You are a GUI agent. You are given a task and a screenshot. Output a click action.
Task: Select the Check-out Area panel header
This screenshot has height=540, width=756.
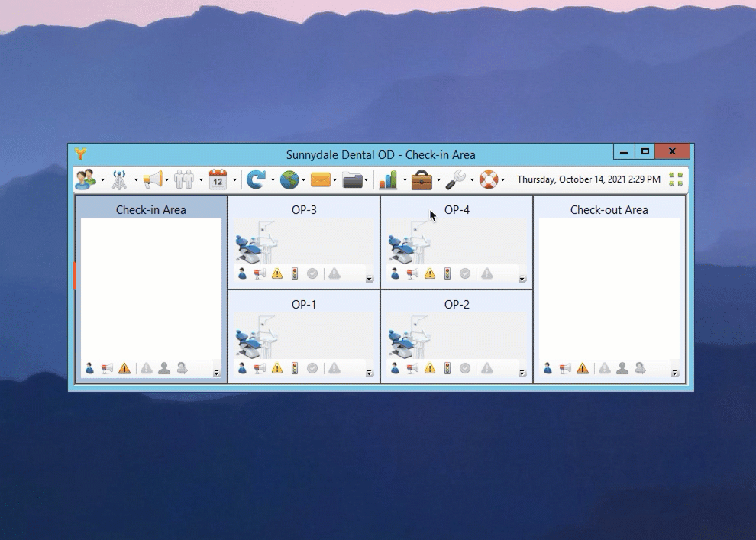609,210
